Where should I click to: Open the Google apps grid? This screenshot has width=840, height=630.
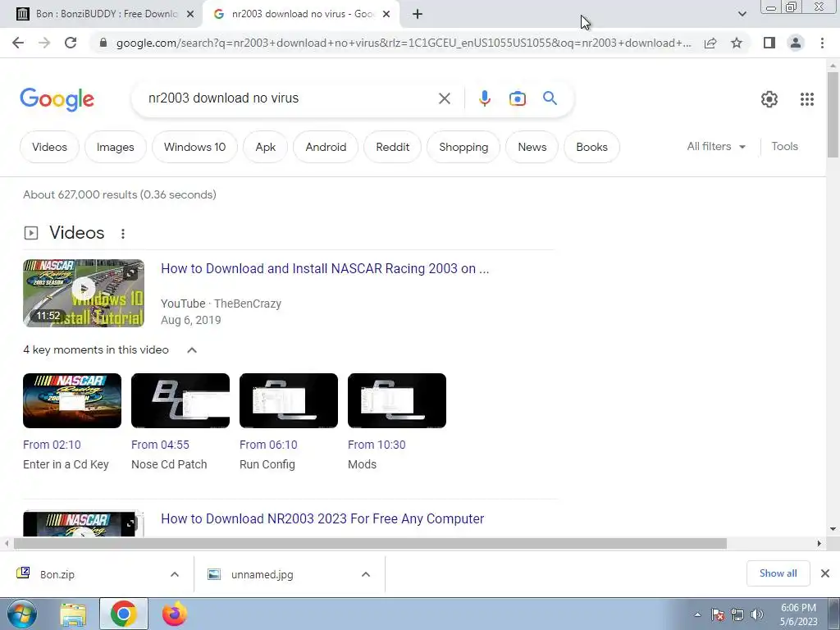[x=807, y=99]
